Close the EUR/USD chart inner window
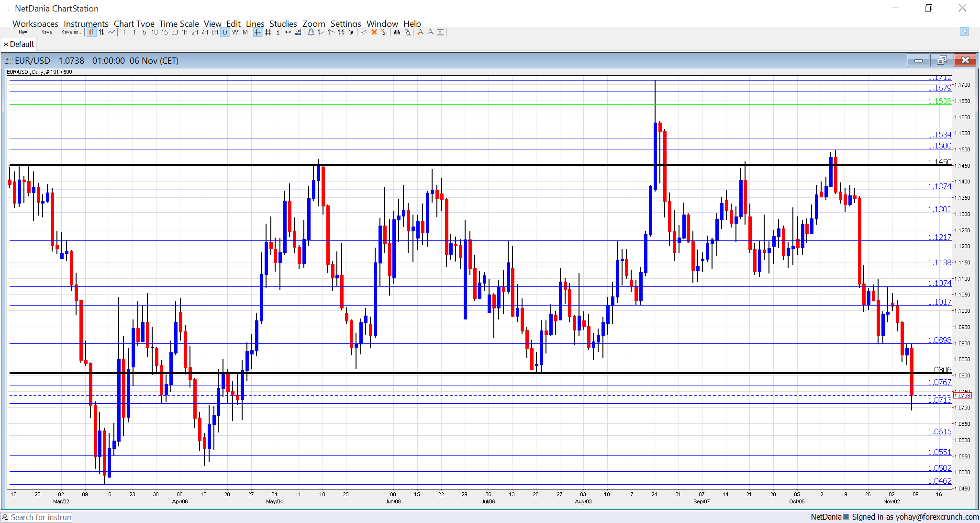The image size is (980, 523). tap(965, 60)
